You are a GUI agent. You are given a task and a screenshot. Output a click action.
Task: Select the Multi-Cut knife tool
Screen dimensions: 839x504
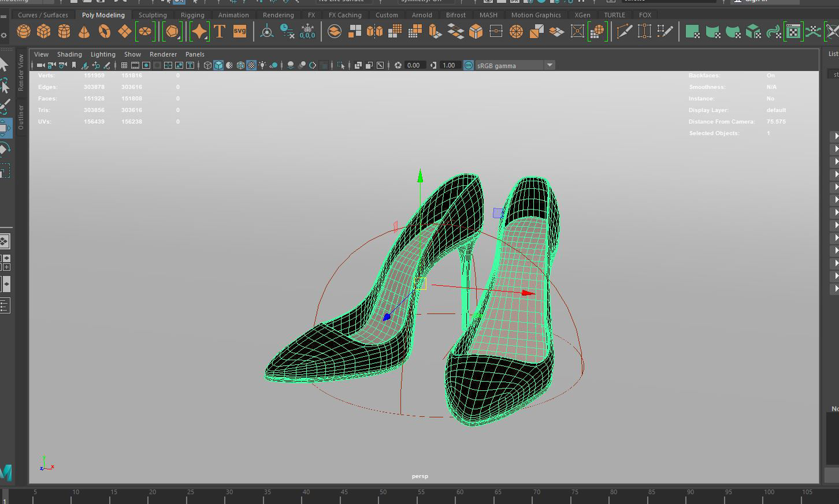pyautogui.click(x=624, y=31)
